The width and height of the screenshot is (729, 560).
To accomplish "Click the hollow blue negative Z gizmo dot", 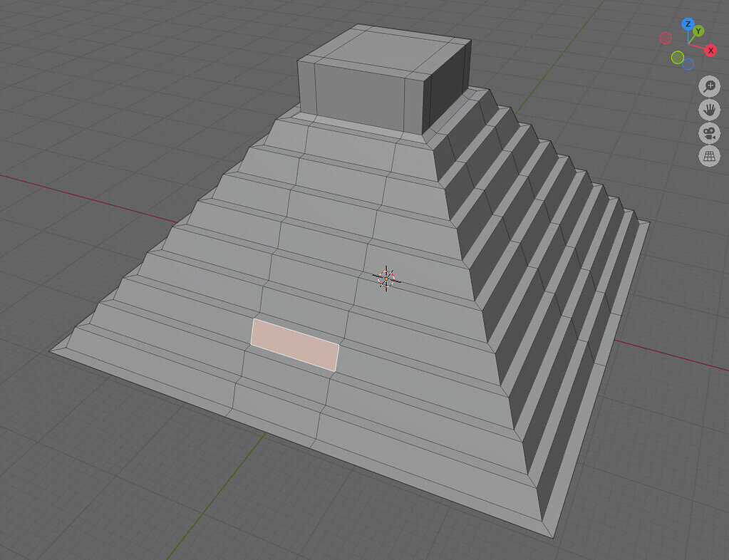I will pyautogui.click(x=688, y=63).
